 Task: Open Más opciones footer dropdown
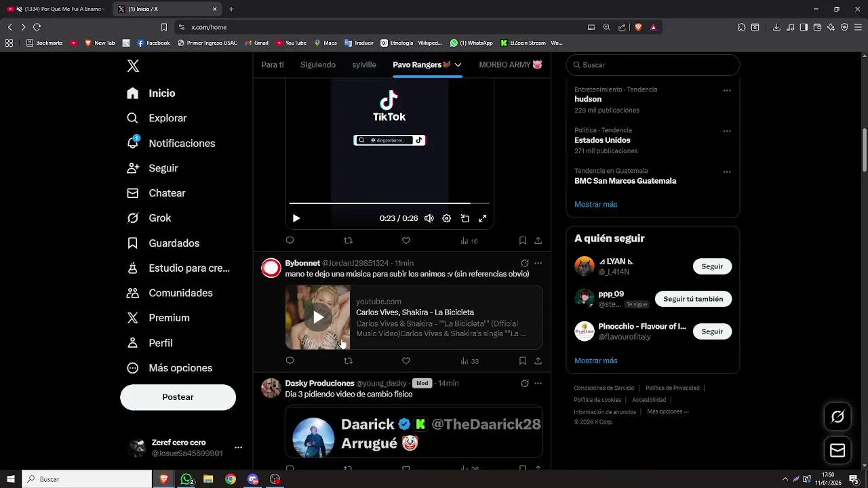pos(668,411)
